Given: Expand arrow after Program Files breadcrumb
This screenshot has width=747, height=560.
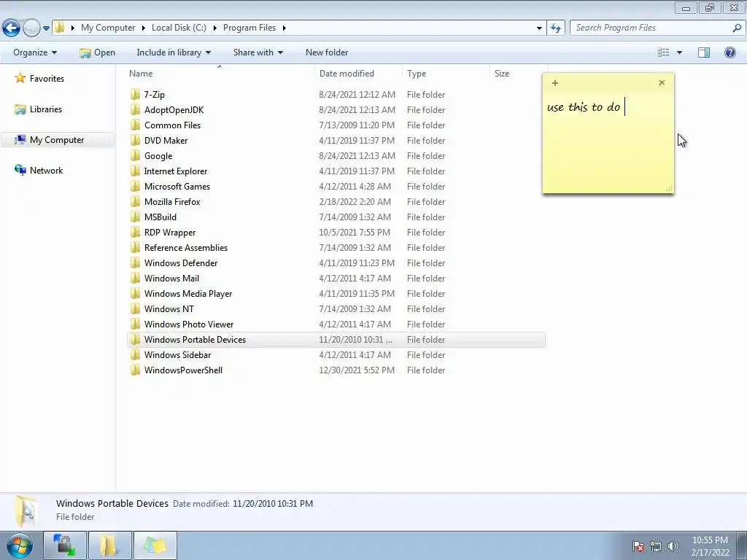Looking at the screenshot, I should coord(285,28).
